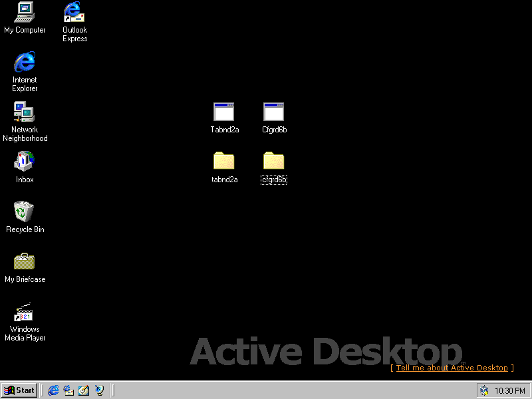
Task: Launch Outlook Express from Quick Launch
Action: (x=68, y=390)
